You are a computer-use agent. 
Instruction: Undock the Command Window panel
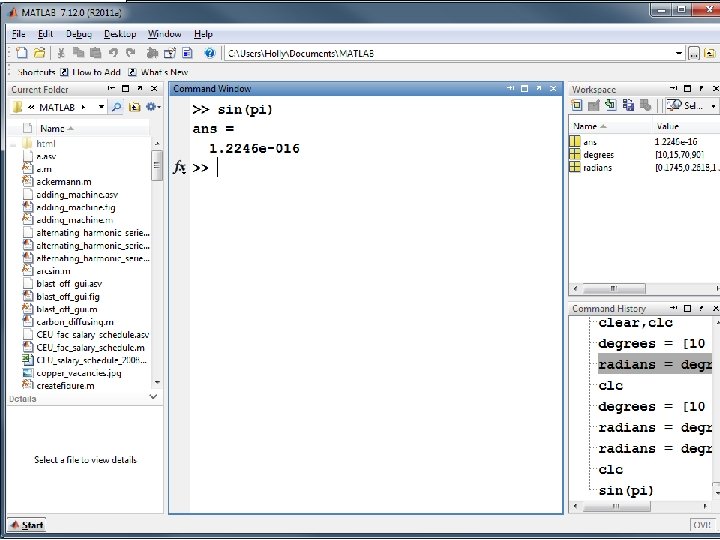point(539,89)
